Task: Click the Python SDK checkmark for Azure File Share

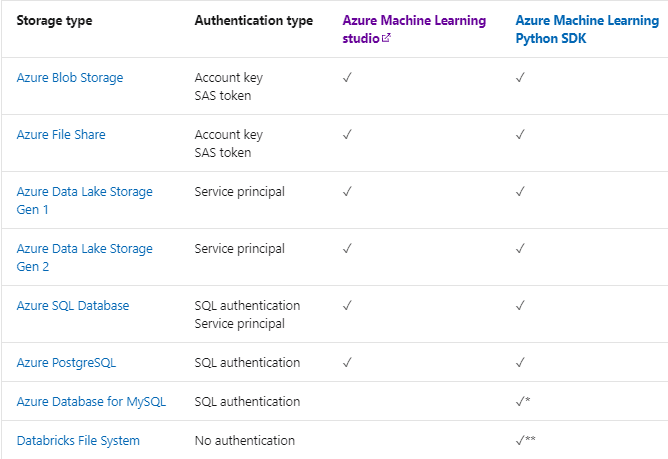Action: 520,134
